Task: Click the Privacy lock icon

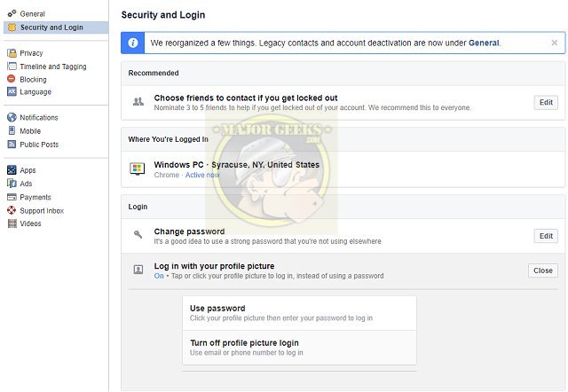Action: click(x=12, y=53)
